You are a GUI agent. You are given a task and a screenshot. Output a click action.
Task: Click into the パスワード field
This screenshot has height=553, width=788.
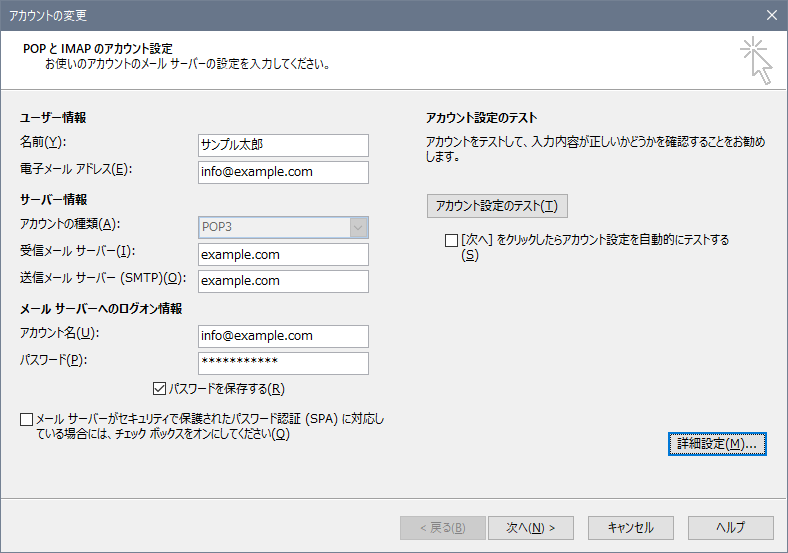[283, 362]
